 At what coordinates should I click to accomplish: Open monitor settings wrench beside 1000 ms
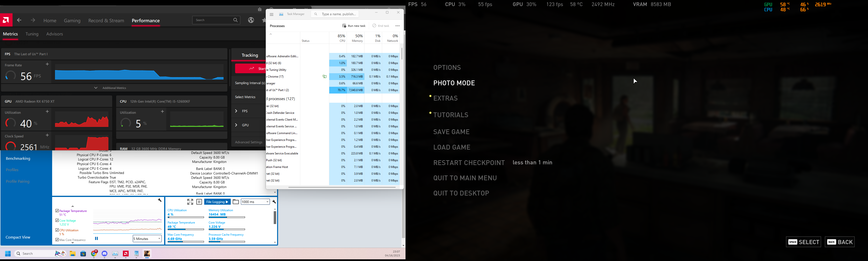274,202
